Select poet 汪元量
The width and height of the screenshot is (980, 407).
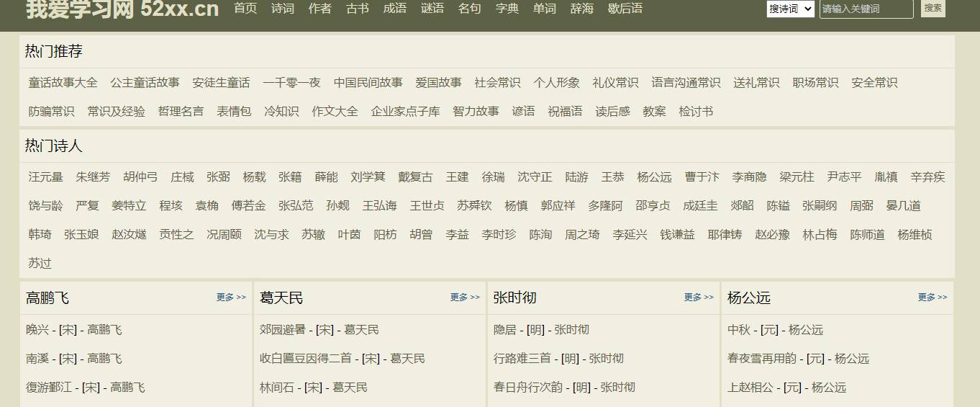[x=46, y=177]
